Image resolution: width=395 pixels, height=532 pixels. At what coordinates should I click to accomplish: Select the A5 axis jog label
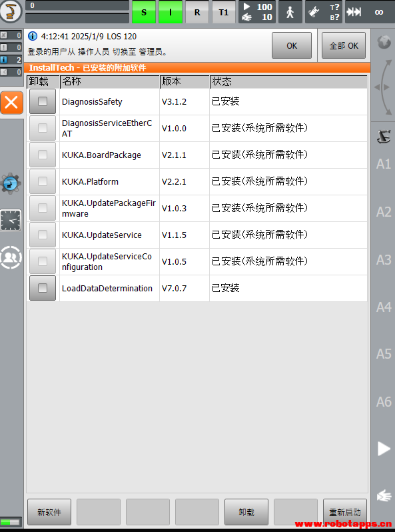tap(384, 354)
